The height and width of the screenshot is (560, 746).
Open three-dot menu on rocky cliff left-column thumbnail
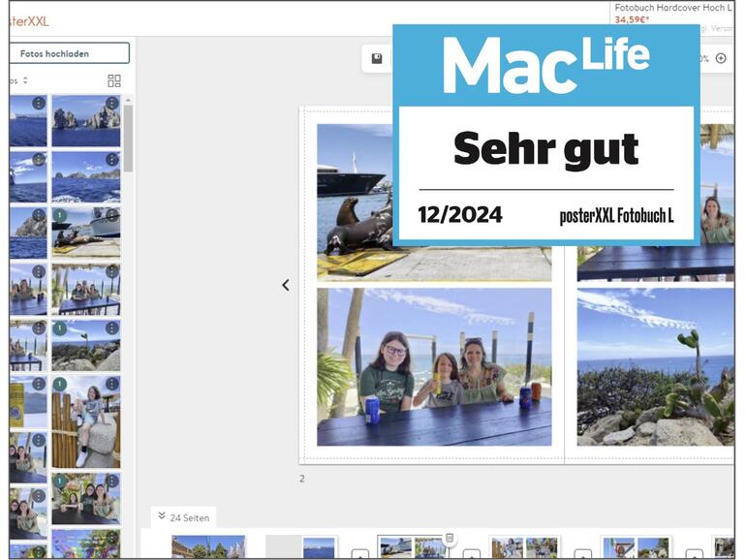39,215
